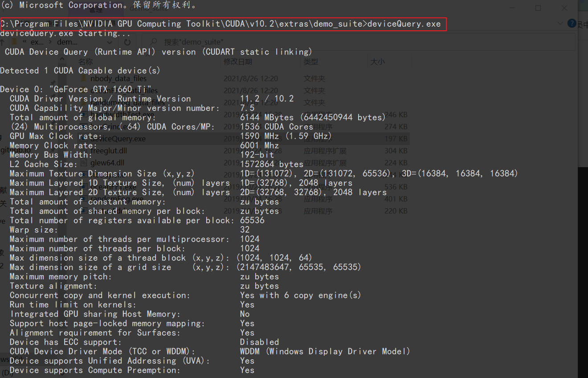The width and height of the screenshot is (588, 378).
Task: Open the nbody_data_files folder
Action: click(118, 78)
